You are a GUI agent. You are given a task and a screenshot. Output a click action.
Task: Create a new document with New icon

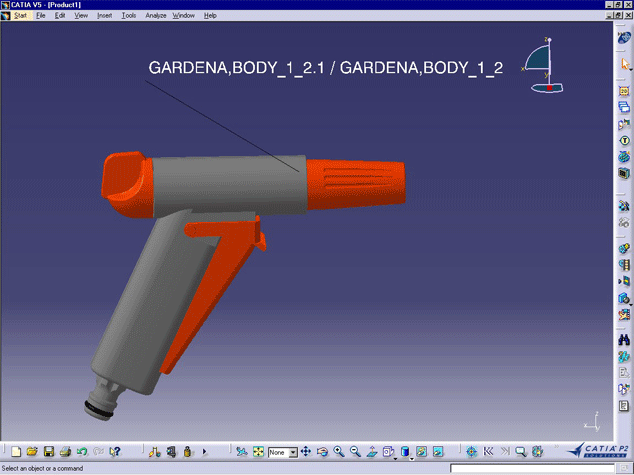click(16, 451)
